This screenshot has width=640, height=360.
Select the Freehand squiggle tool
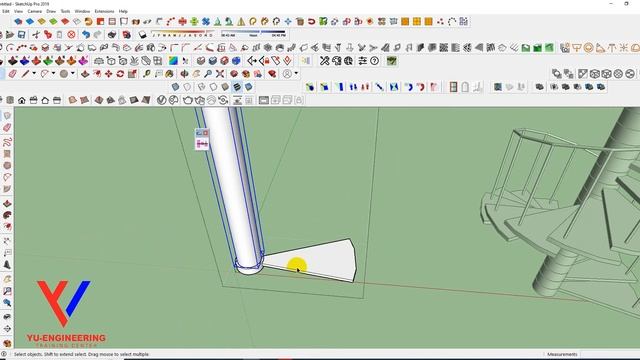(x=7, y=142)
